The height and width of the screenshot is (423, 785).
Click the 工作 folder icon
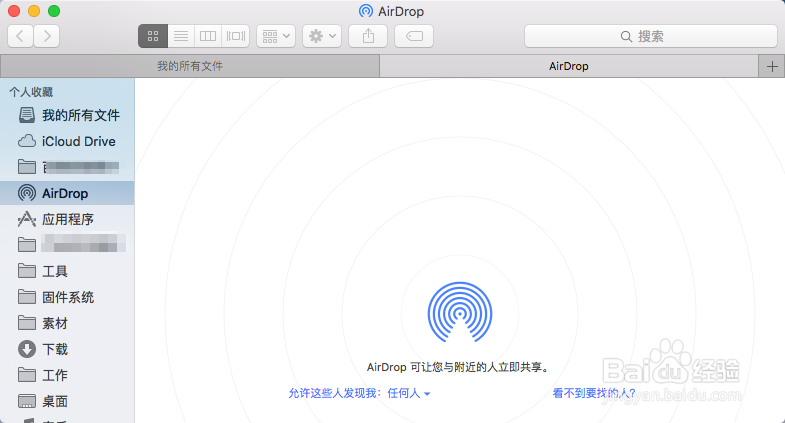tap(27, 375)
